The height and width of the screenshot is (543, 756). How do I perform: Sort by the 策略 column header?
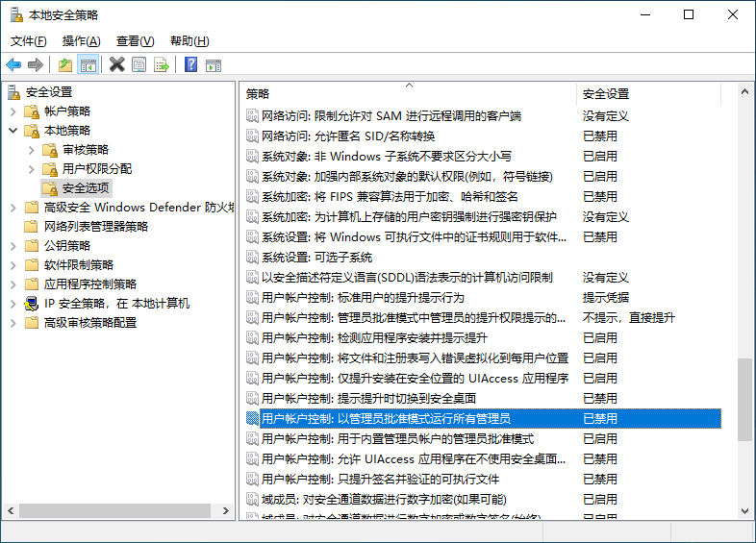(409, 94)
